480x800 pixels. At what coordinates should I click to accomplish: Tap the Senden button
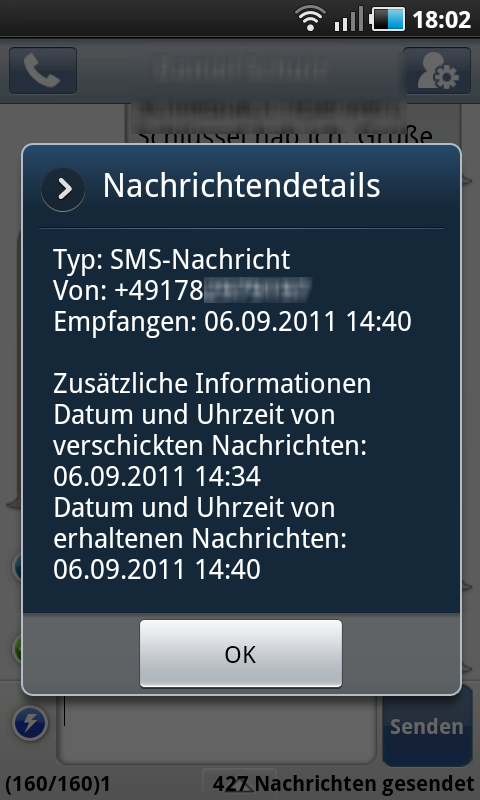point(427,726)
